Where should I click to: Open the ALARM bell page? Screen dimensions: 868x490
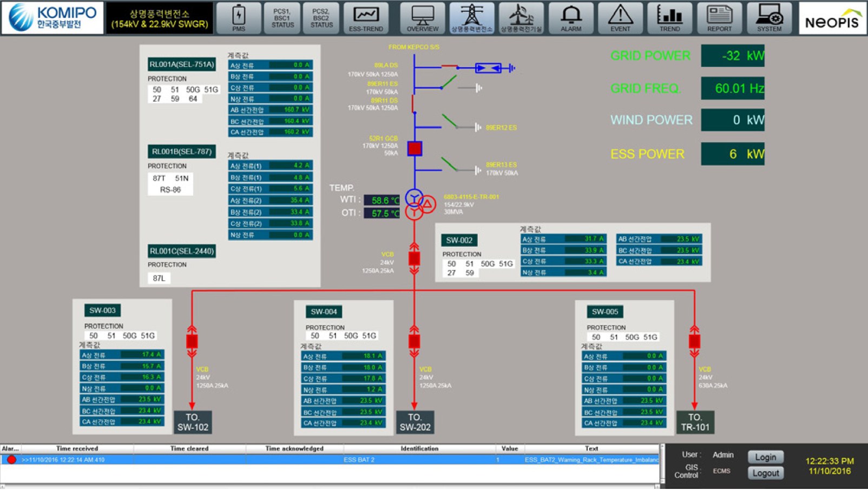[x=570, y=18]
